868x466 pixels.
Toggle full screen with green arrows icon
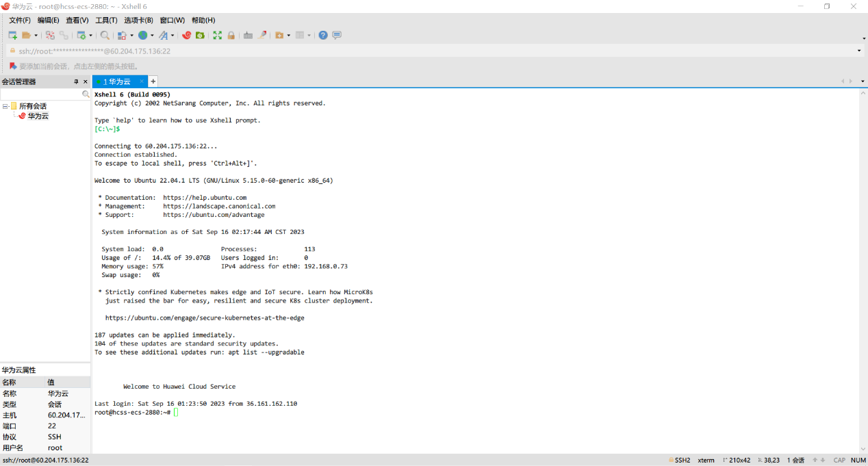click(218, 35)
